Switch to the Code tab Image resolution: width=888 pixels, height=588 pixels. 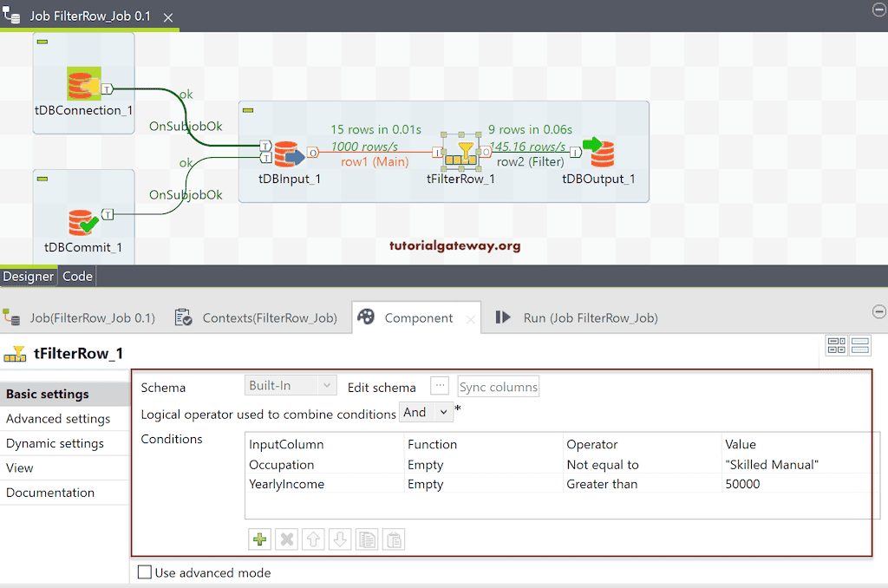(x=77, y=276)
